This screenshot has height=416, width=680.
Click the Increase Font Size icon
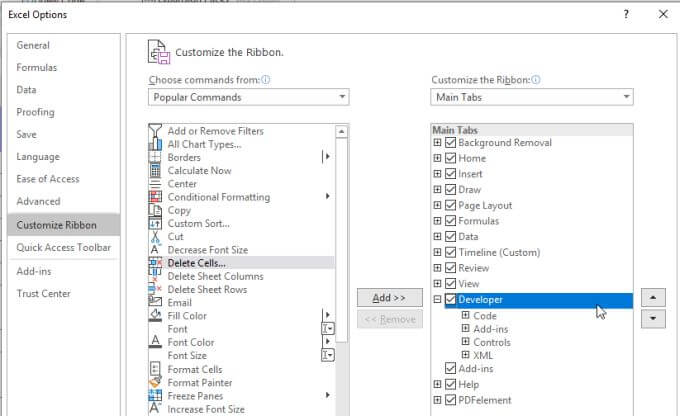click(x=155, y=409)
